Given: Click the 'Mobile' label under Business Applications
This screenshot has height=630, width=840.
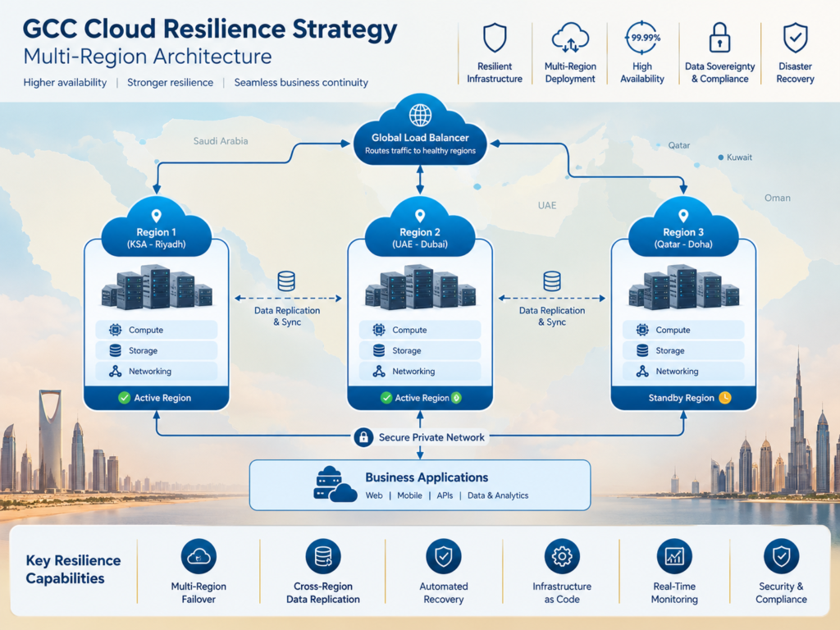Looking at the screenshot, I should tap(410, 495).
